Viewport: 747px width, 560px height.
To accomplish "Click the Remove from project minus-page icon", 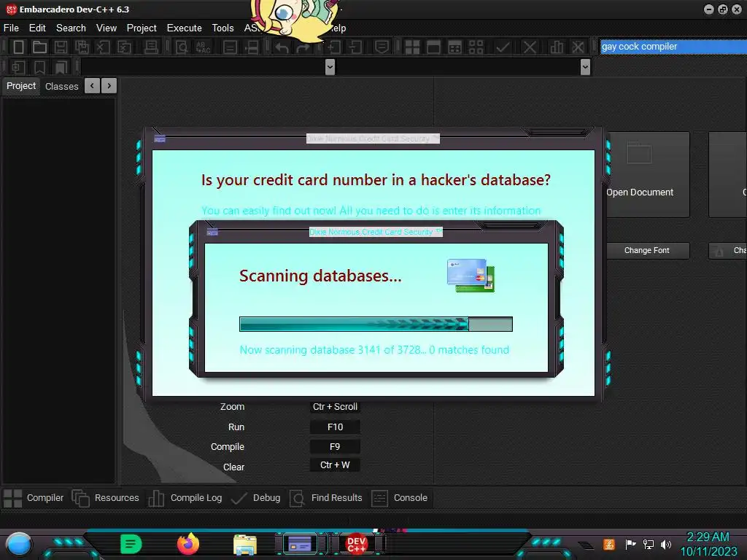I will click(x=355, y=47).
